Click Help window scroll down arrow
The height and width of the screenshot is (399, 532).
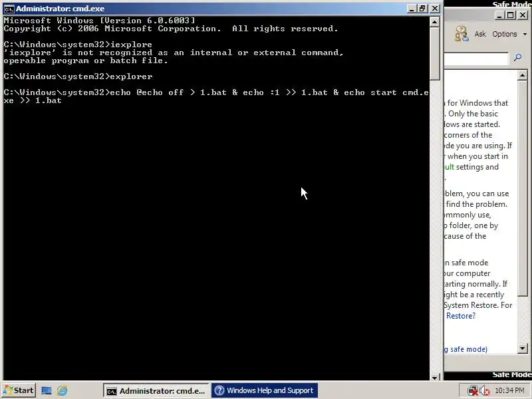(523, 348)
